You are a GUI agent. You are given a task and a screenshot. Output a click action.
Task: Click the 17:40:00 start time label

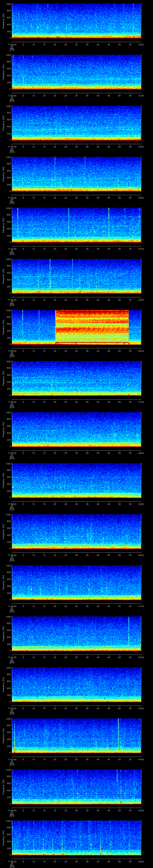[x=12, y=606]
